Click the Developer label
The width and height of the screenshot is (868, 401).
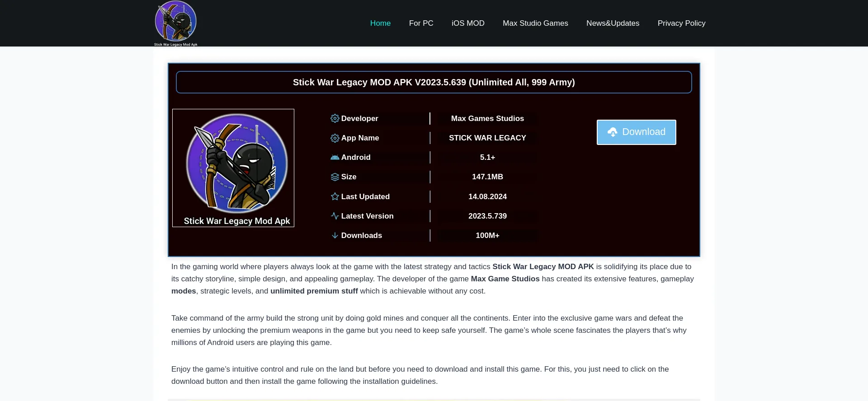click(359, 118)
